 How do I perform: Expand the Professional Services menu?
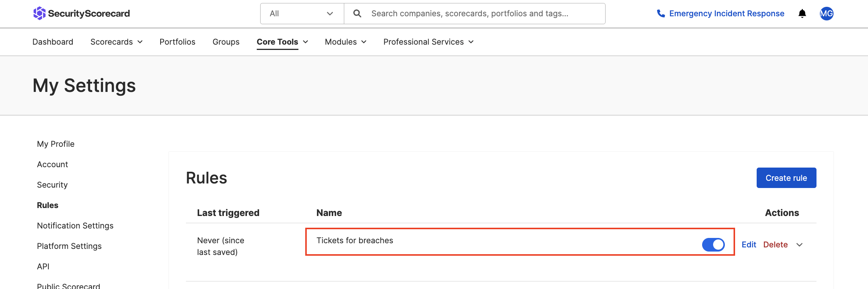pos(429,42)
